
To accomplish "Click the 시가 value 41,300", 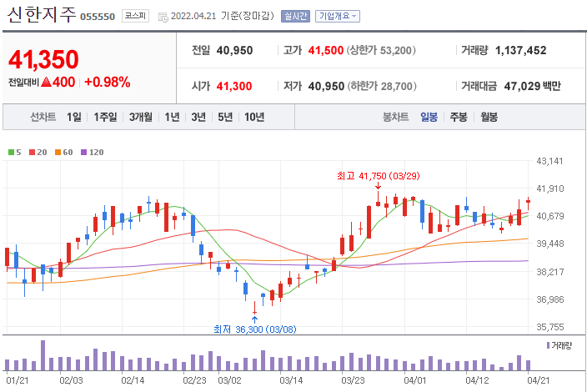I will pyautogui.click(x=234, y=86).
